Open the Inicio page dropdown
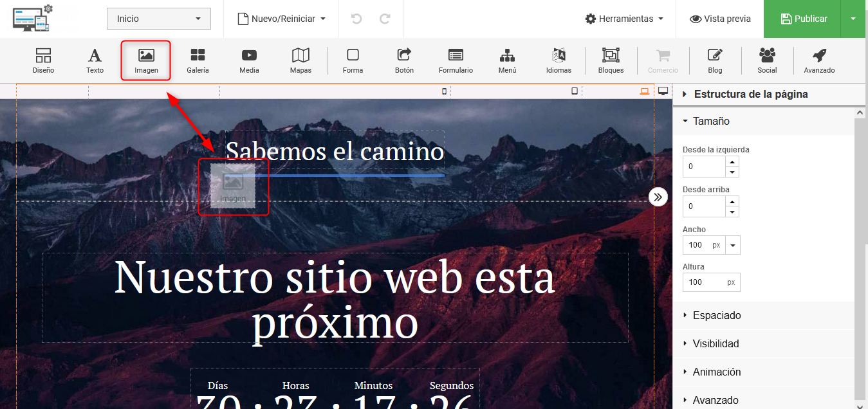 coord(159,19)
